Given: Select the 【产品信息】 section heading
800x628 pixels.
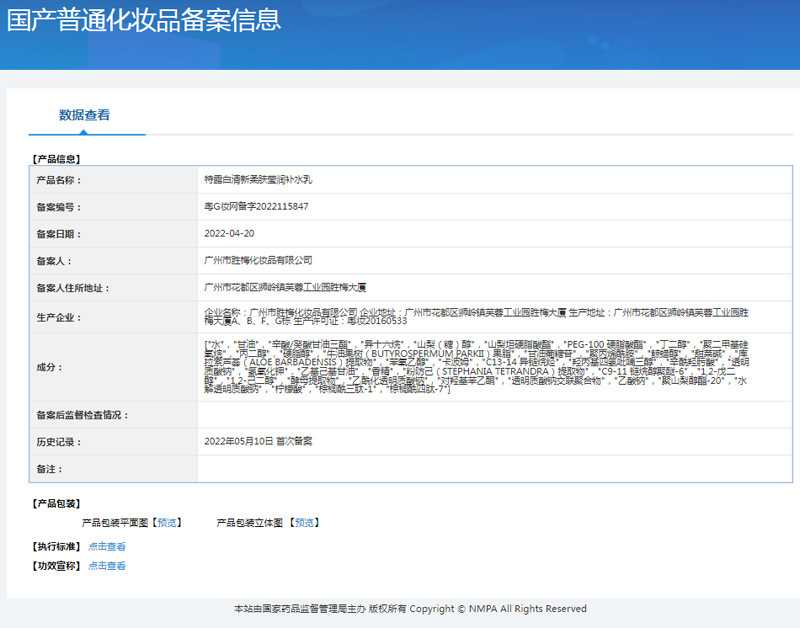Looking at the screenshot, I should coord(56,159).
